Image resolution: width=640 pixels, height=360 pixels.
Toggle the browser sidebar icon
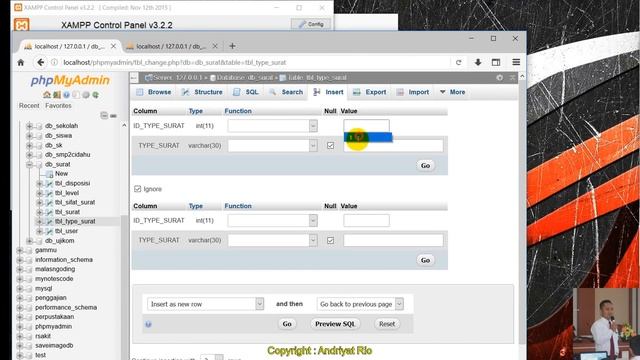pyautogui.click(x=496, y=62)
